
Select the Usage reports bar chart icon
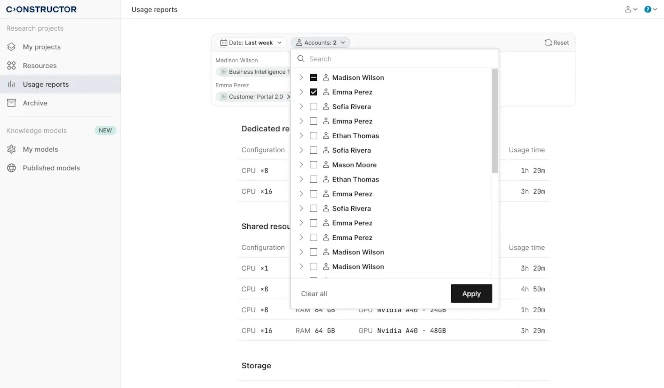coord(11,84)
